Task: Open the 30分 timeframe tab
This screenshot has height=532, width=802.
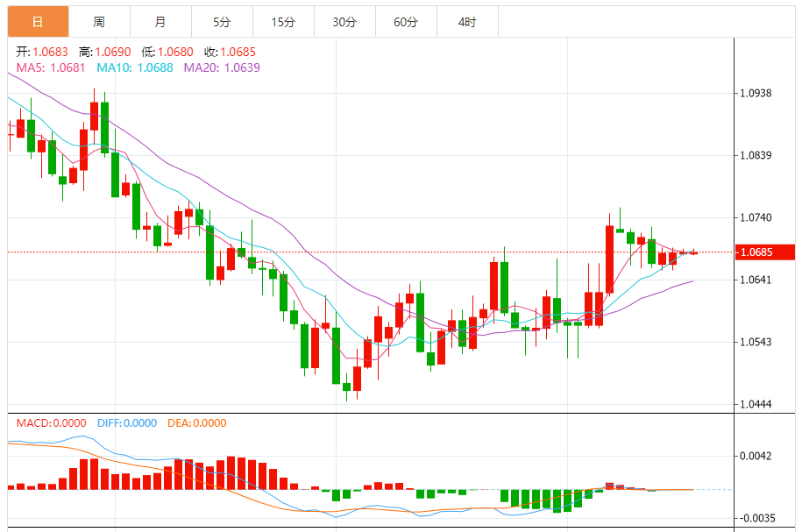Action: pos(344,22)
